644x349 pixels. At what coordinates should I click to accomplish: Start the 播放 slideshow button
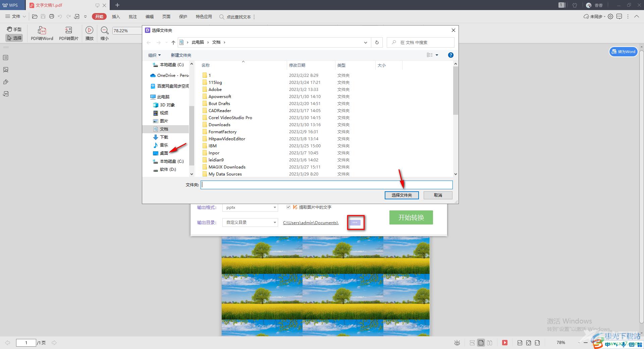point(89,34)
